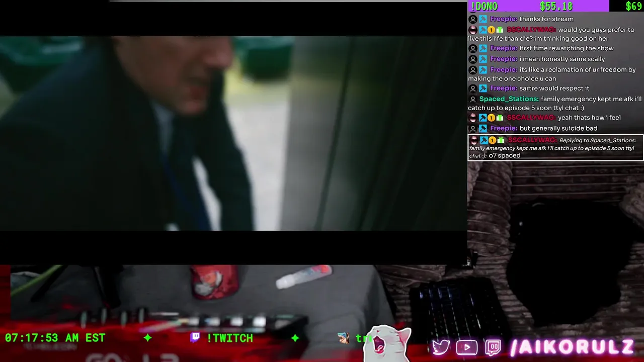Viewport: 644px width, 362px height.
Task: Click moderator badge on highlighted 'o7 spaced' reply
Action: [x=484, y=140]
